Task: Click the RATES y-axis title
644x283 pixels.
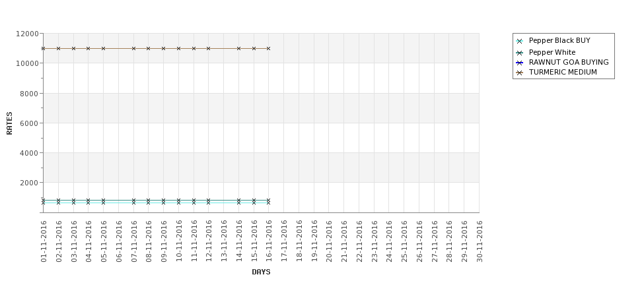Action: (x=9, y=123)
